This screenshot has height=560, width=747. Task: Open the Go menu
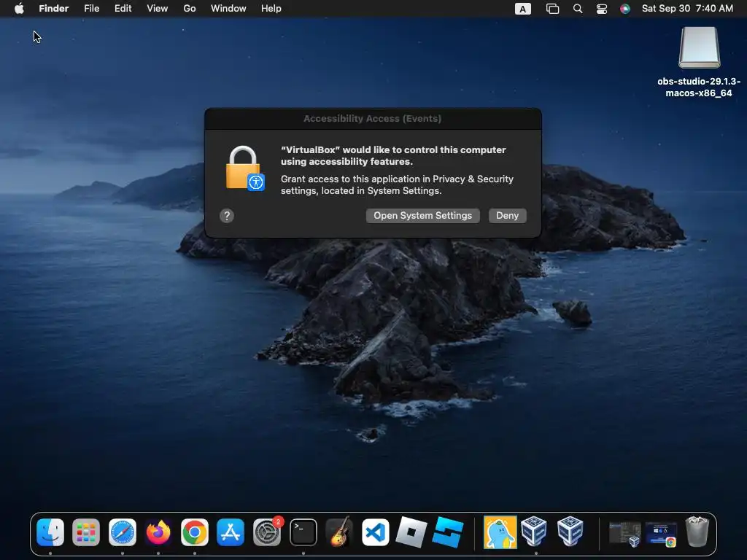pos(190,9)
